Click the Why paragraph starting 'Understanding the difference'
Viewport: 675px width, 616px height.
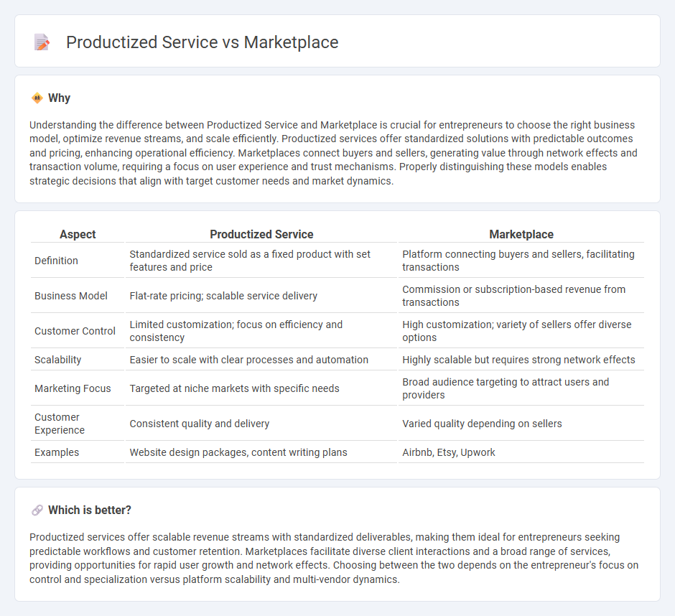pyautogui.click(x=334, y=153)
